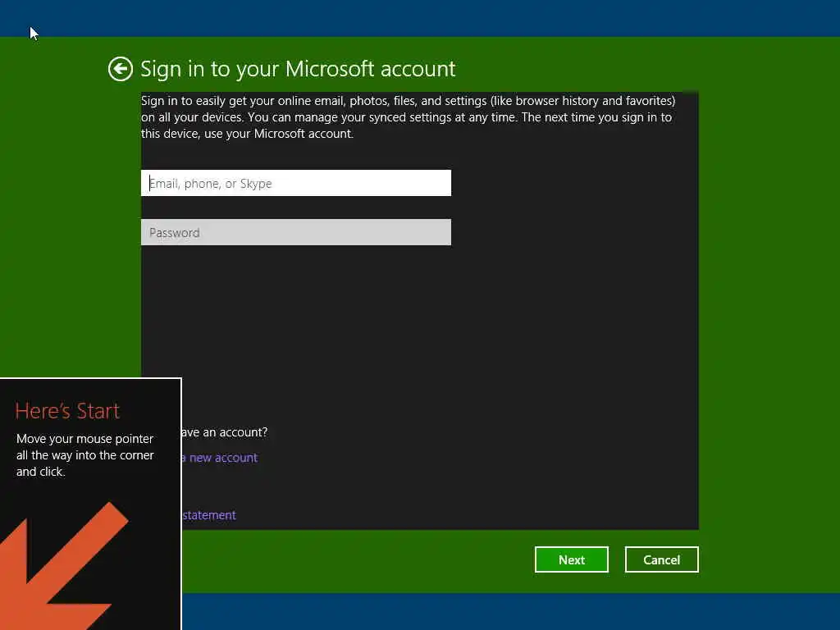Click the back arrow icon beside the title
840x630 pixels.
pyautogui.click(x=120, y=69)
